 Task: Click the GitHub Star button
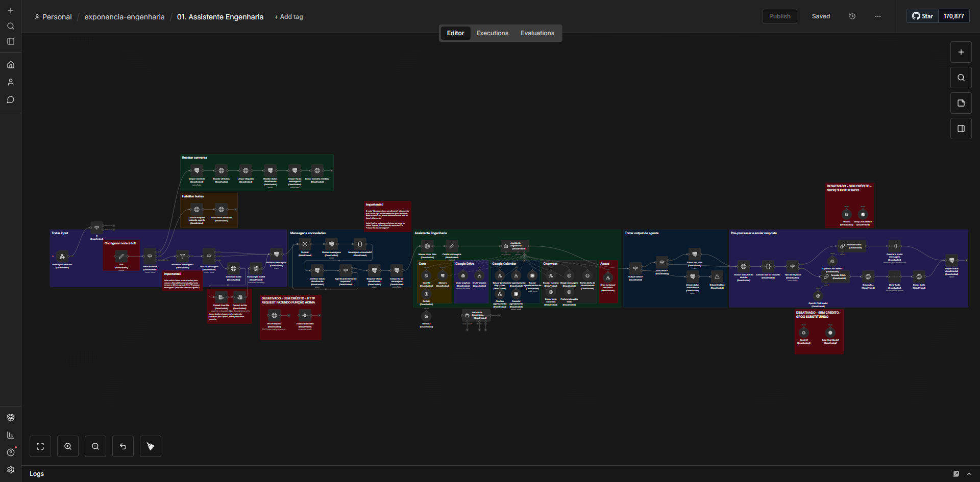[x=923, y=16]
